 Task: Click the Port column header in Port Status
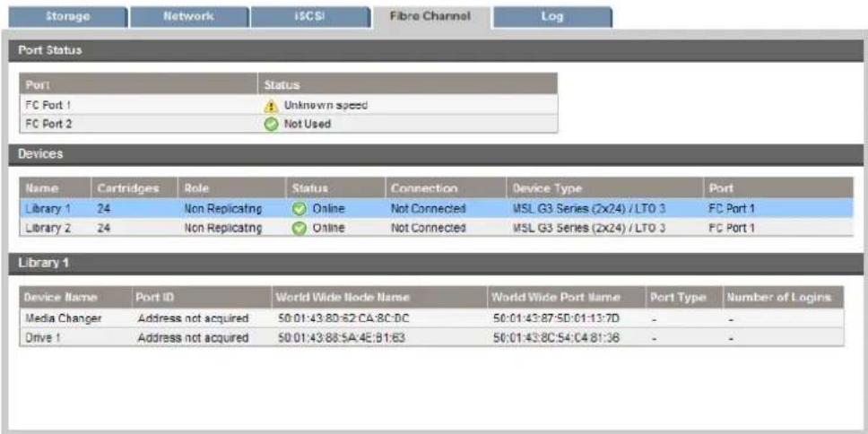coord(138,84)
